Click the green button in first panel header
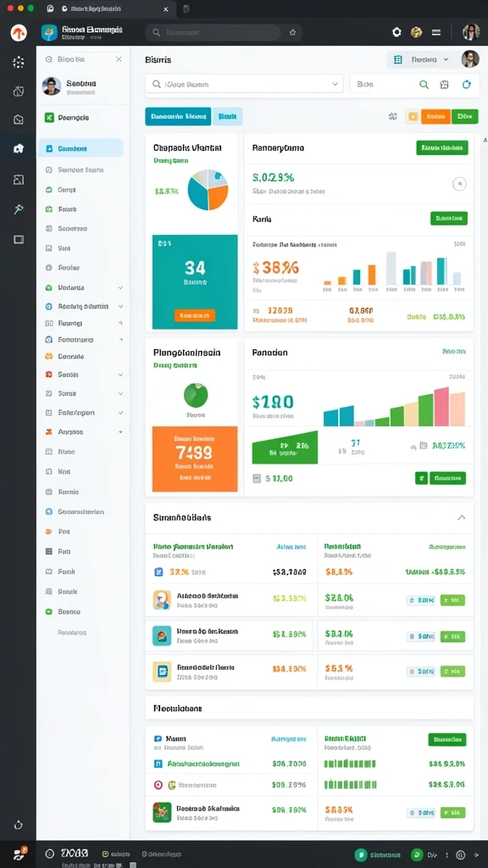This screenshot has width=488, height=868. pos(442,147)
